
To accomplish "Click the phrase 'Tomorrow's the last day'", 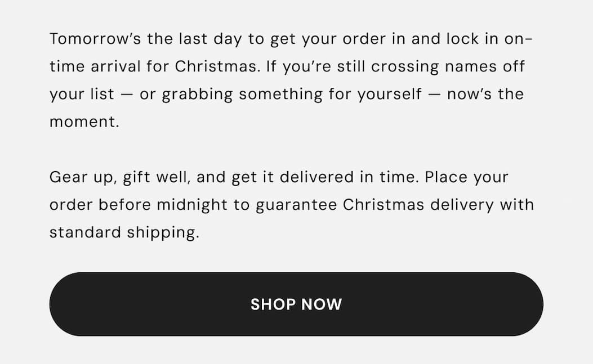I will (x=146, y=38).
